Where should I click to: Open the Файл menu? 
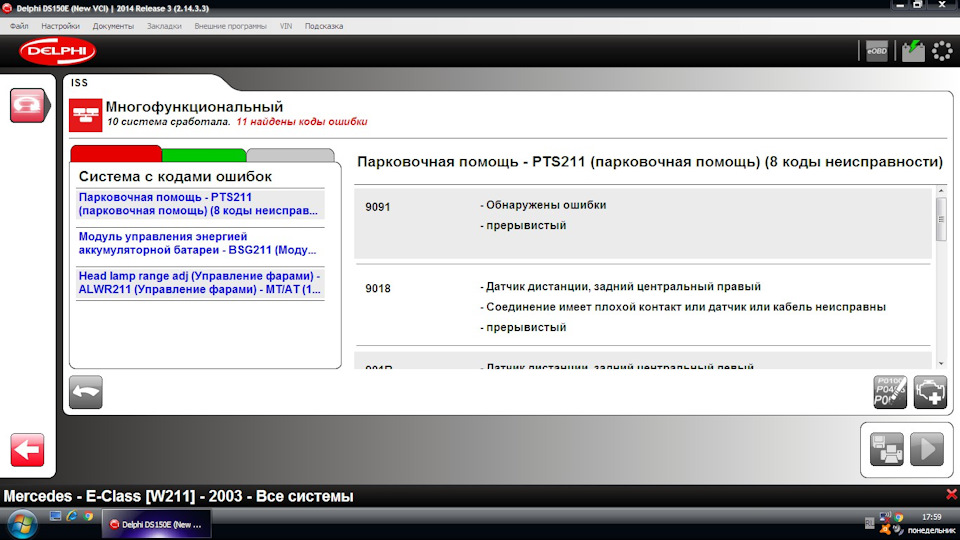point(19,26)
